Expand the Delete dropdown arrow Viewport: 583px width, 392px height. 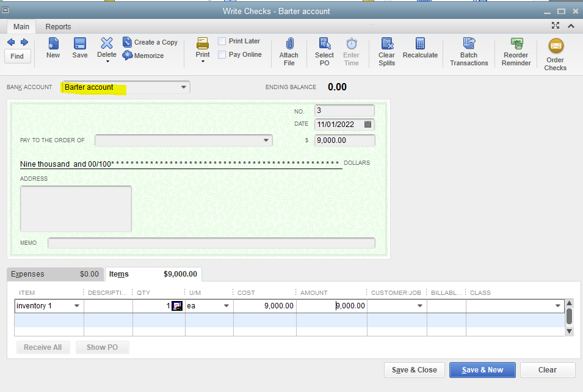click(x=107, y=61)
